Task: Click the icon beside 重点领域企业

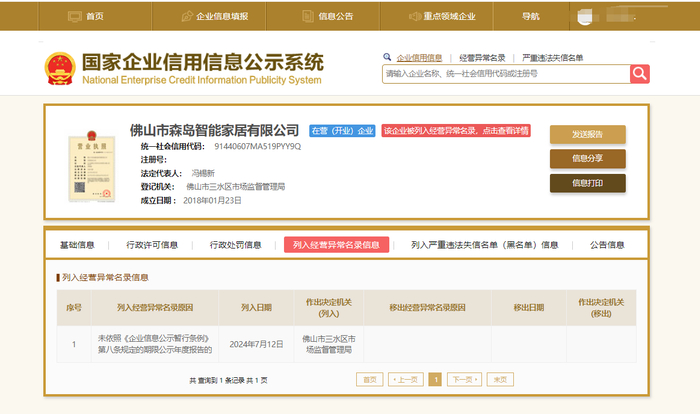Action: [416, 16]
